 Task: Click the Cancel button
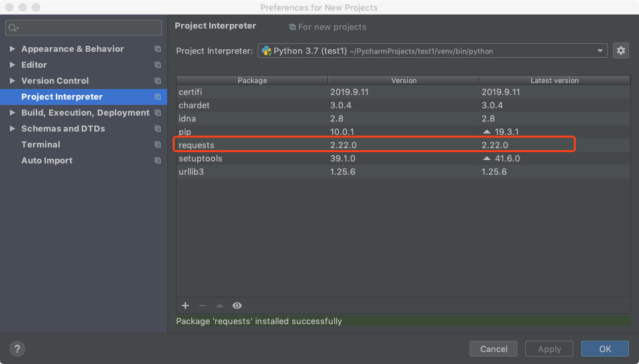pos(494,349)
